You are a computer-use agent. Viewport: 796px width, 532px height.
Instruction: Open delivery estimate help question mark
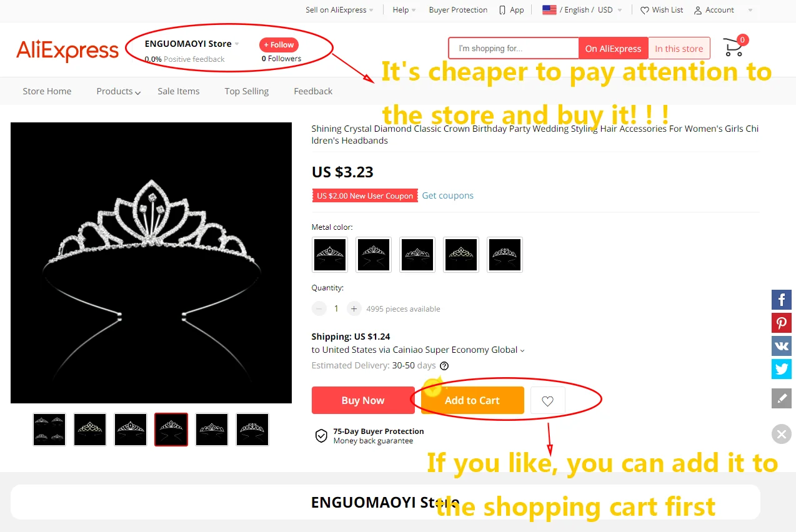click(444, 366)
